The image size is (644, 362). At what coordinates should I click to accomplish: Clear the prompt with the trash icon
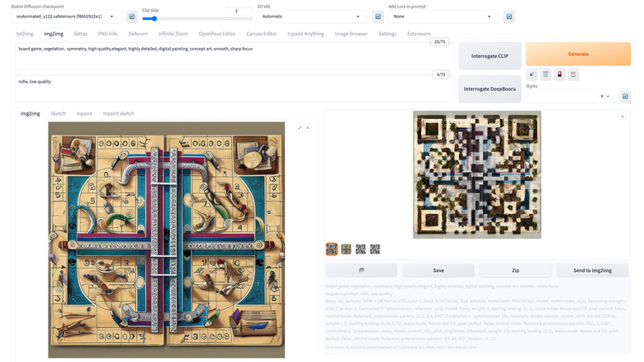point(546,74)
